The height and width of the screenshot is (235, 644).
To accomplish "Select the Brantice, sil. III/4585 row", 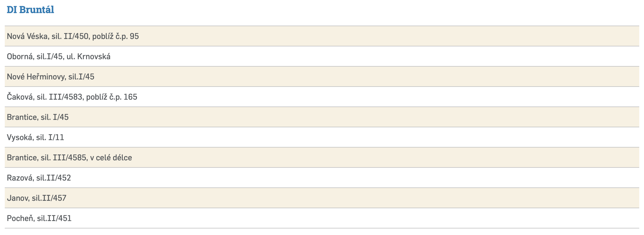I will [x=322, y=158].
